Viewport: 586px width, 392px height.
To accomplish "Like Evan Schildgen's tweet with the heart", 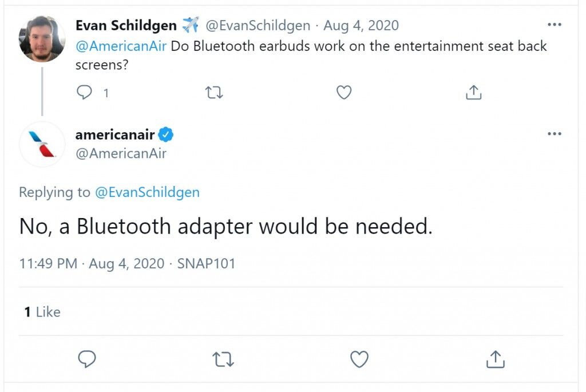I will 344,92.
